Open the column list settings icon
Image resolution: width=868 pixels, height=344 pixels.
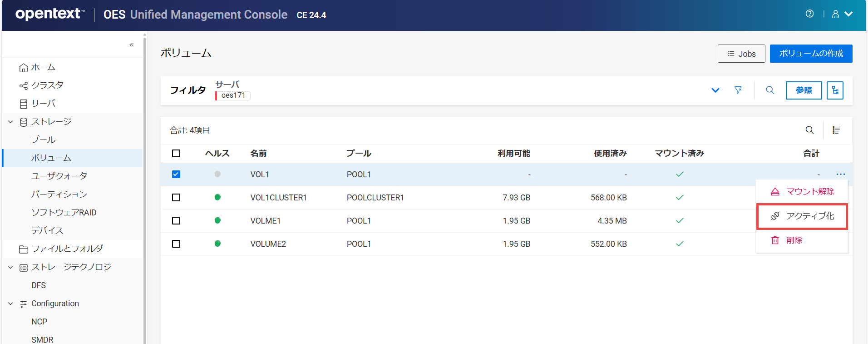coord(836,130)
